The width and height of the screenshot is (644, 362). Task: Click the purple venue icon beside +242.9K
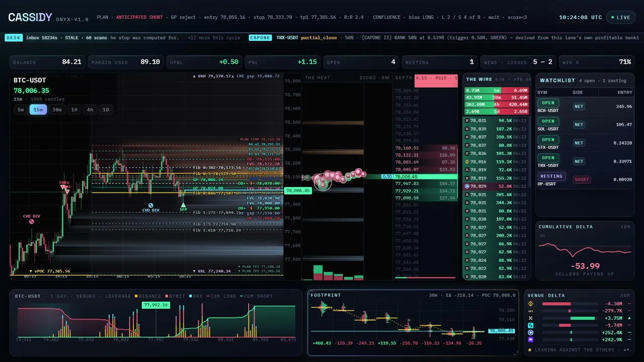[530, 340]
